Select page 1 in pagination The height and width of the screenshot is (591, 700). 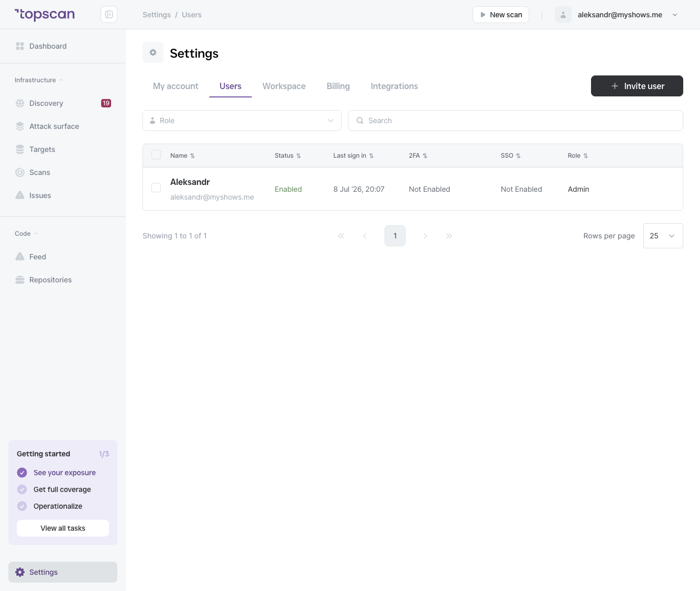[395, 236]
